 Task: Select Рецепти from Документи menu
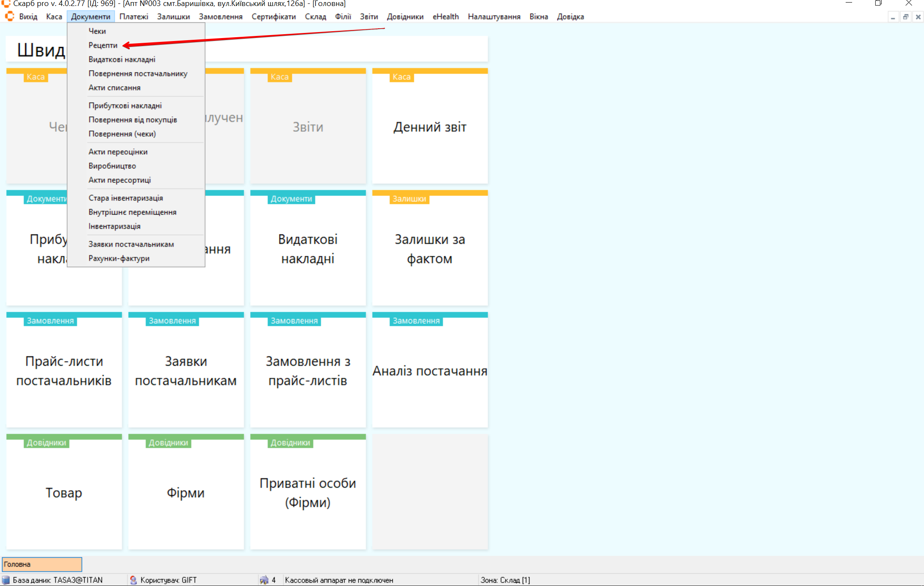[103, 45]
